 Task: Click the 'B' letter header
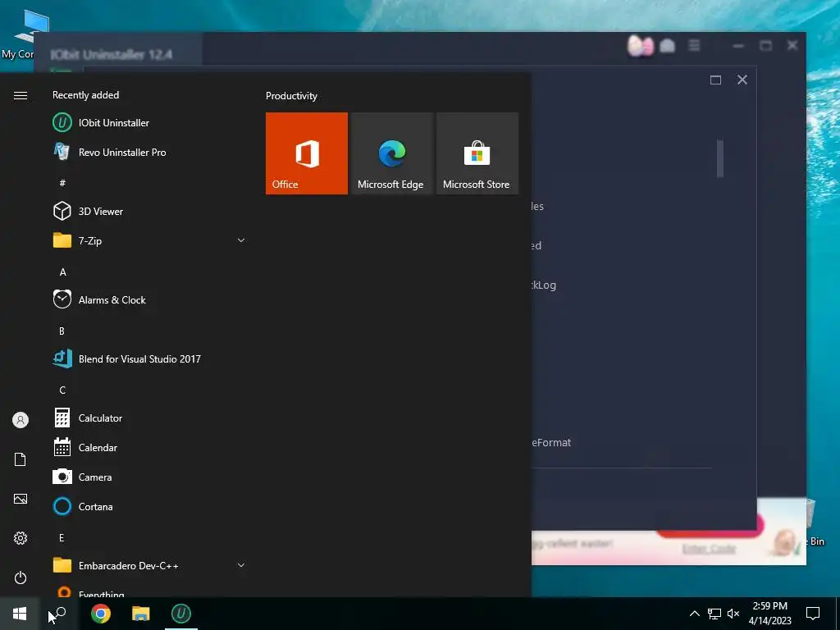62,331
